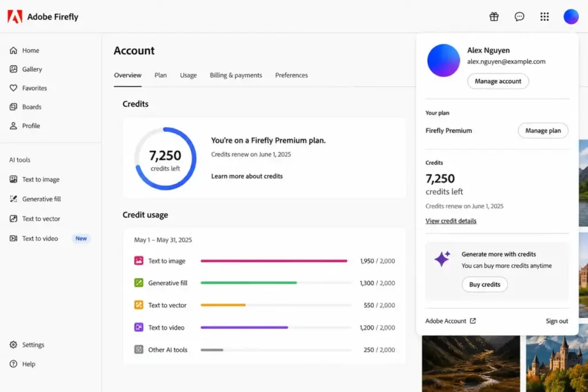
Task: Click 'You're on a Firefly Premium plan.' heading
Action: (x=269, y=141)
